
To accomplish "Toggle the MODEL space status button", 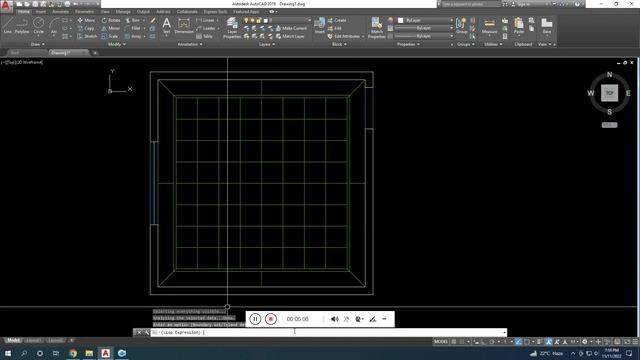I will [441, 342].
